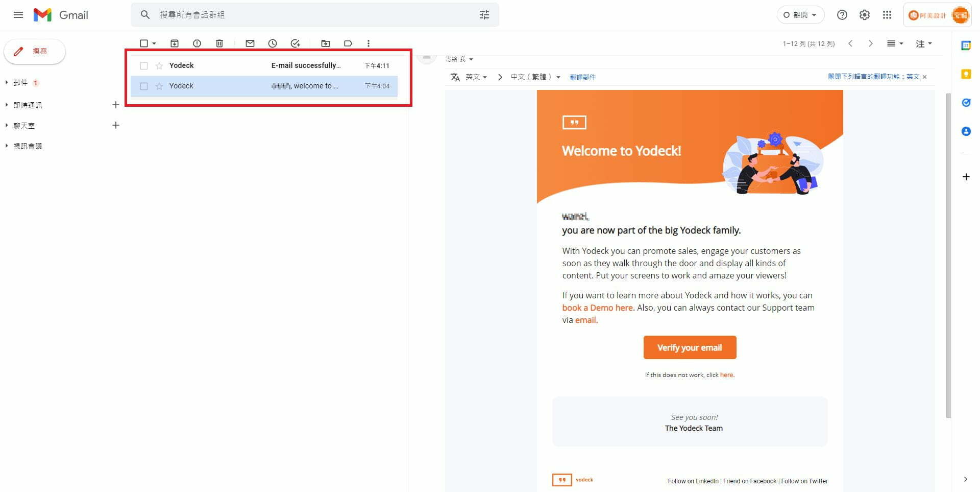Click the Get add-ons plus icon
This screenshot has height=492, width=980.
(x=966, y=177)
